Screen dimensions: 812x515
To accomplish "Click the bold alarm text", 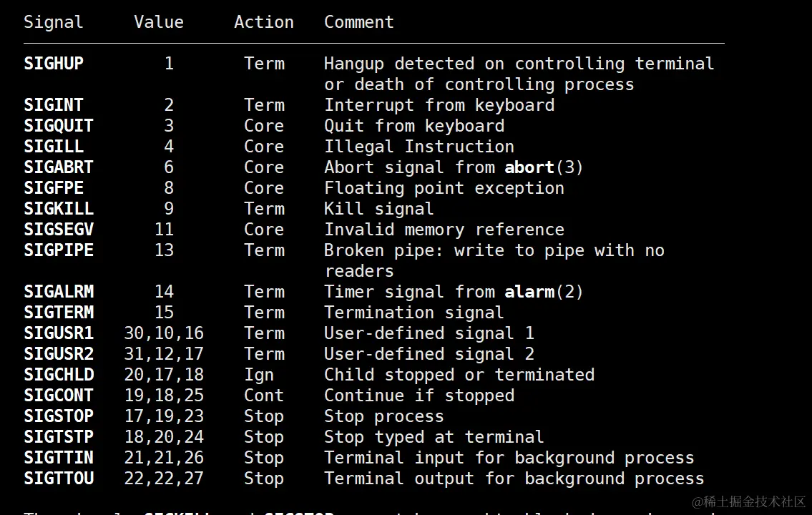I will pos(529,292).
